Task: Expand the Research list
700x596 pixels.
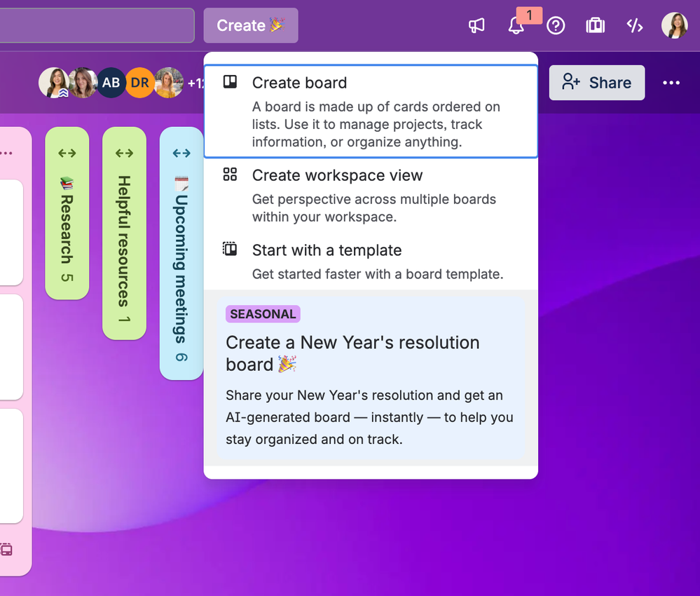Action: tap(67, 152)
